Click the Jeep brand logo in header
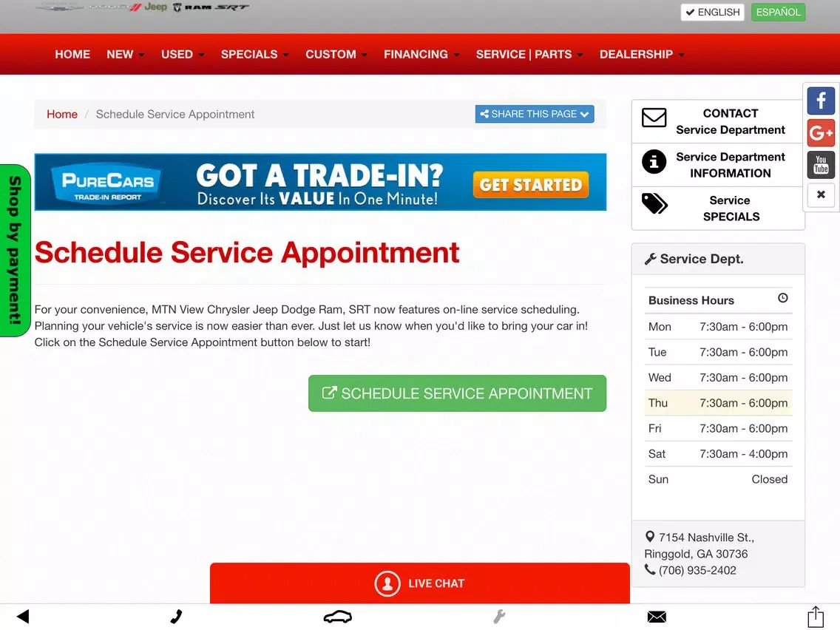The image size is (840, 630). (x=155, y=7)
